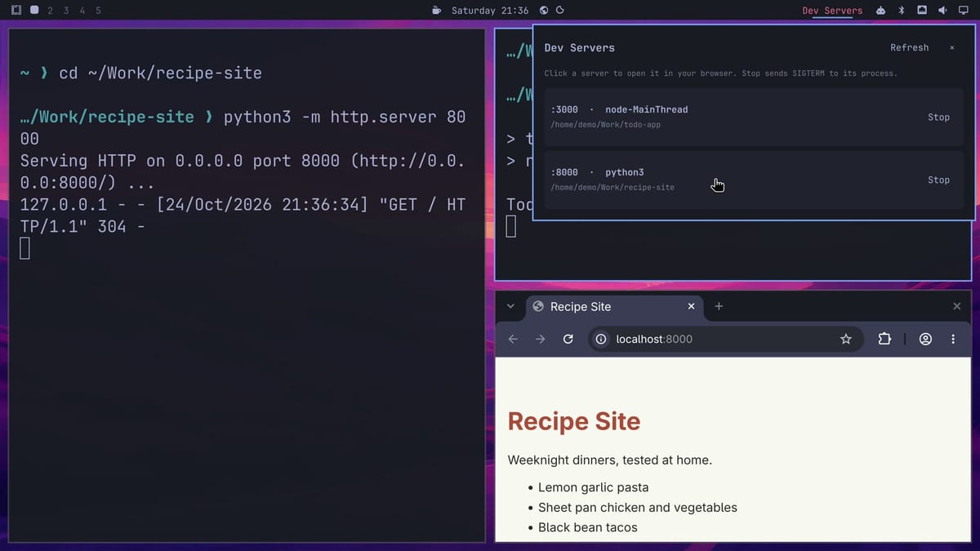Click 'python3 -m http.server' command in terminal
980x551 pixels.
pyautogui.click(x=331, y=117)
